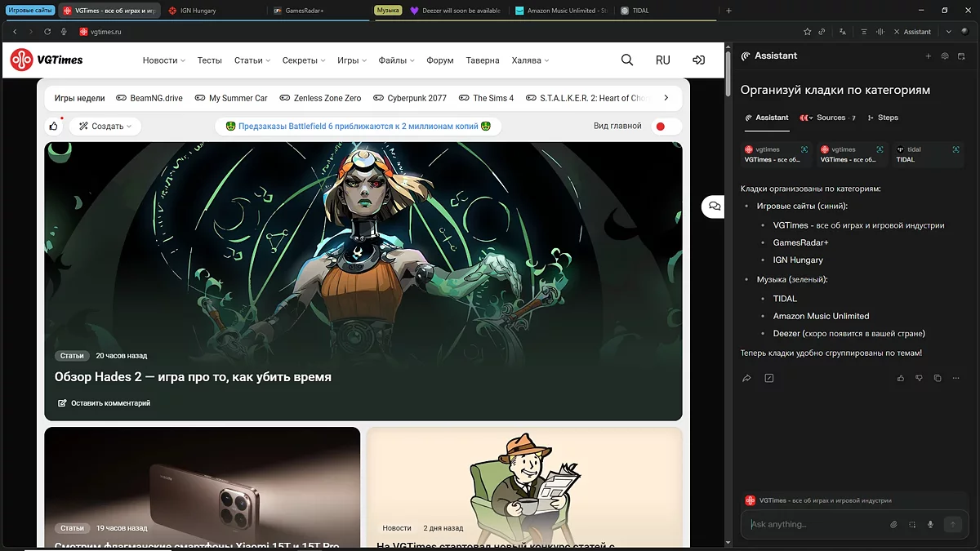
Task: Expand the "Файлы" navigation dropdown
Action: [396, 60]
